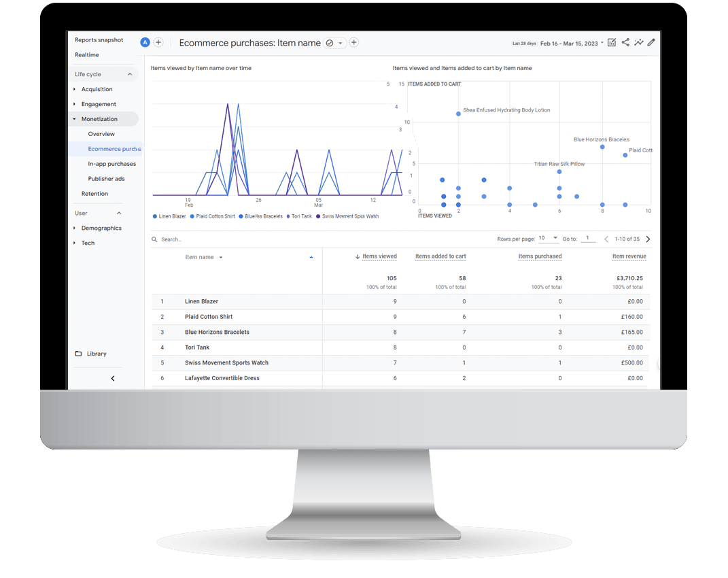This screenshot has height=578, width=728.
Task: Collapse the left navigation panel
Action: [x=113, y=378]
